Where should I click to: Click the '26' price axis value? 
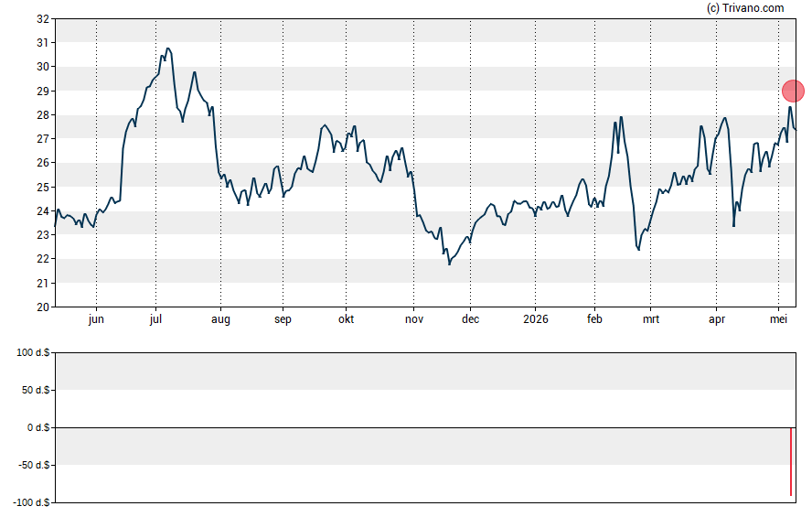[43, 163]
